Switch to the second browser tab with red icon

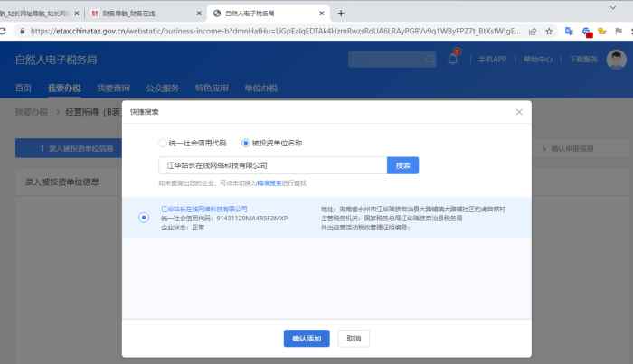pos(145,14)
